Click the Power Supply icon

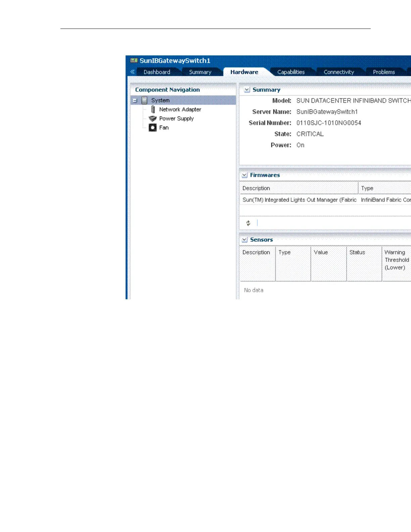153,119
